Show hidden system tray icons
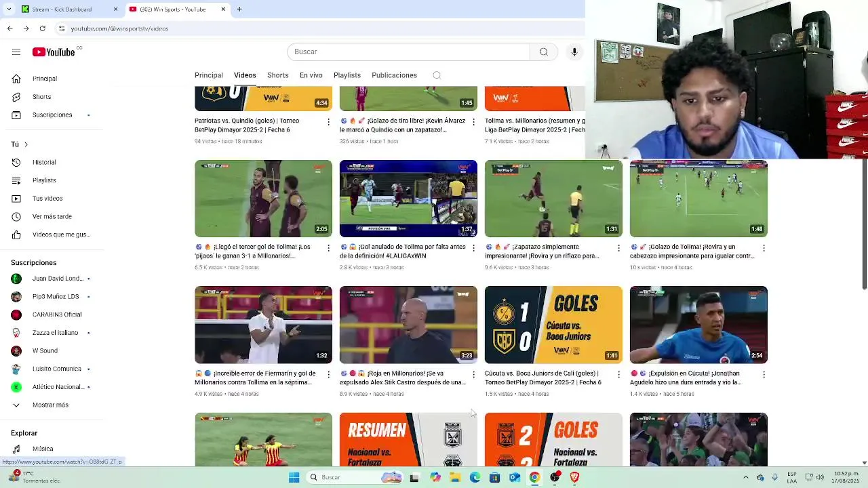 [745, 478]
